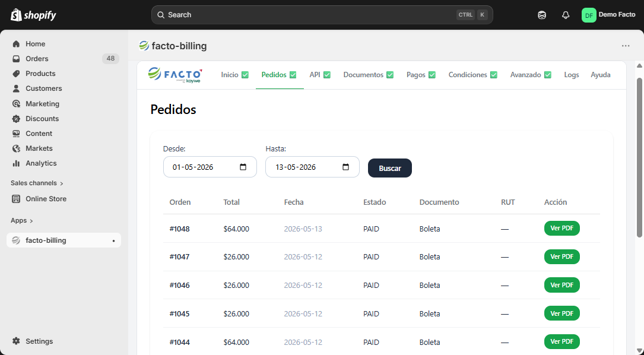Open the Hasta calendar picker icon
The height and width of the screenshot is (355, 644).
point(346,167)
